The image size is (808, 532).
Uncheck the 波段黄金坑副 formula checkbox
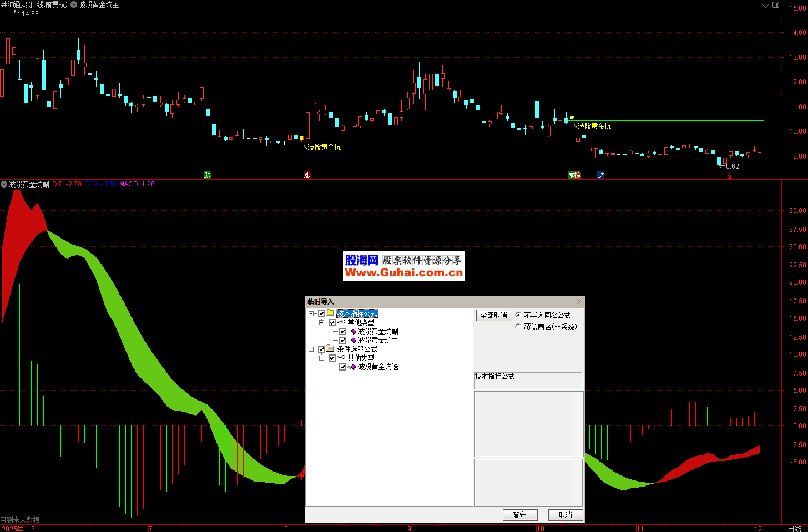pyautogui.click(x=342, y=332)
